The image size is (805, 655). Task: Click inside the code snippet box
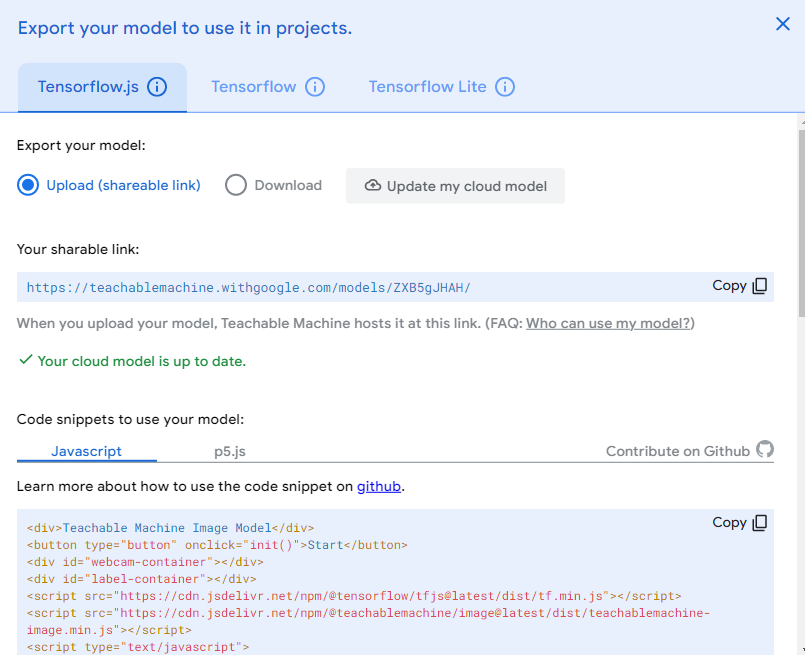click(x=400, y=580)
